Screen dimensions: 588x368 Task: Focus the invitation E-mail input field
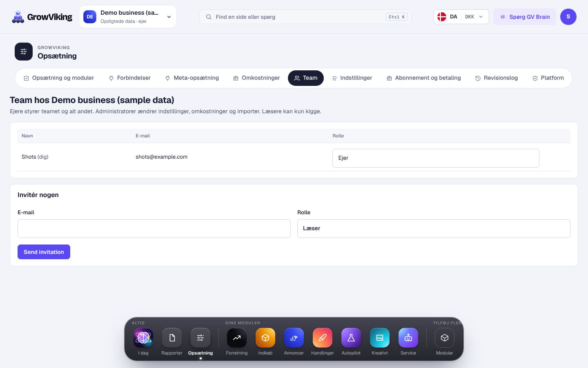click(x=154, y=229)
